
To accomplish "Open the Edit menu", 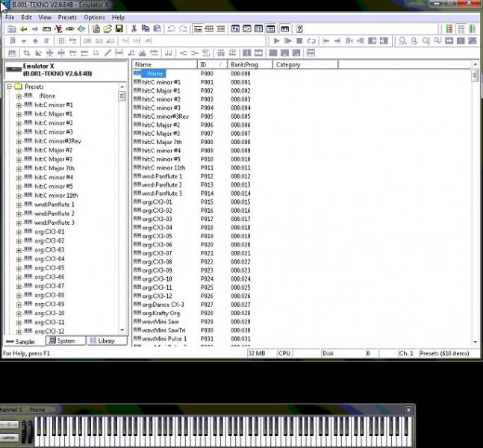I will tap(26, 17).
